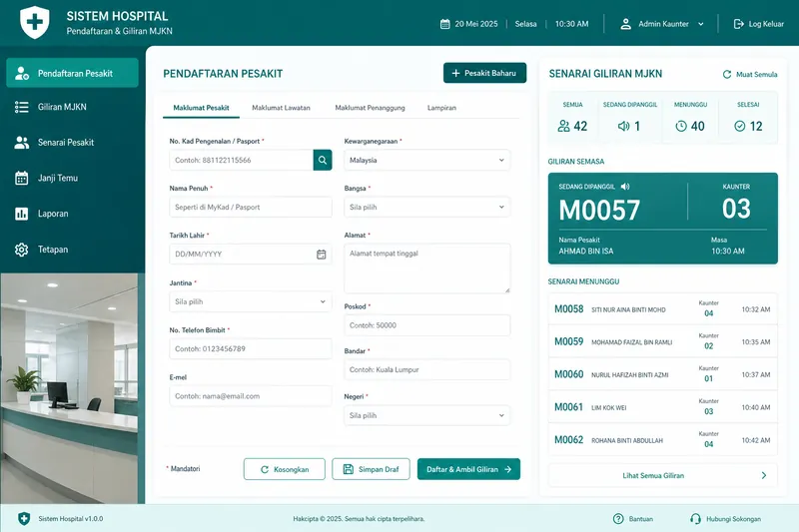This screenshot has height=532, width=799.
Task: Click the calendar icon beside 20 Mei 2025
Action: 444,24
